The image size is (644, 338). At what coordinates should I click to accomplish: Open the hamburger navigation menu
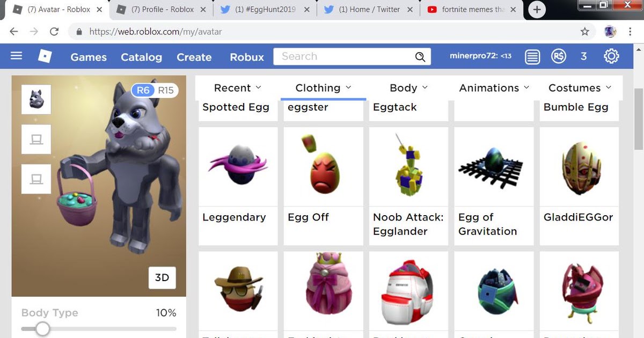(x=17, y=56)
